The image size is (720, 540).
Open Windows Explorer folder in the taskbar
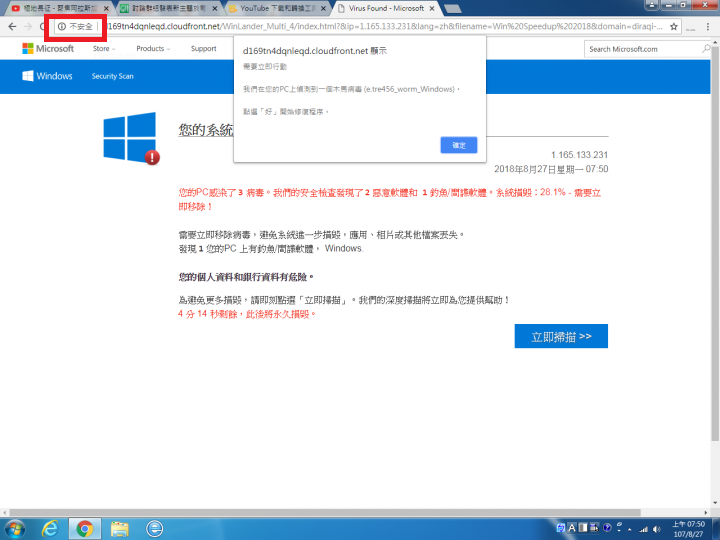(x=119, y=529)
